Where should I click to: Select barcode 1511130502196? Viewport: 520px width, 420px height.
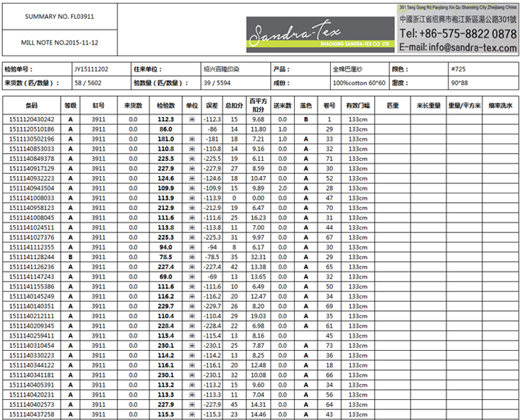point(32,139)
